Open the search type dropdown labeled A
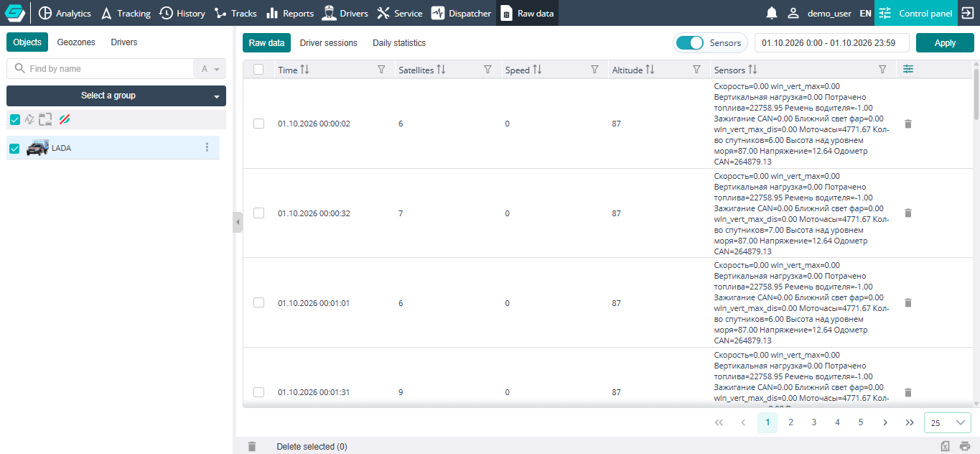Image resolution: width=980 pixels, height=454 pixels. [x=210, y=69]
